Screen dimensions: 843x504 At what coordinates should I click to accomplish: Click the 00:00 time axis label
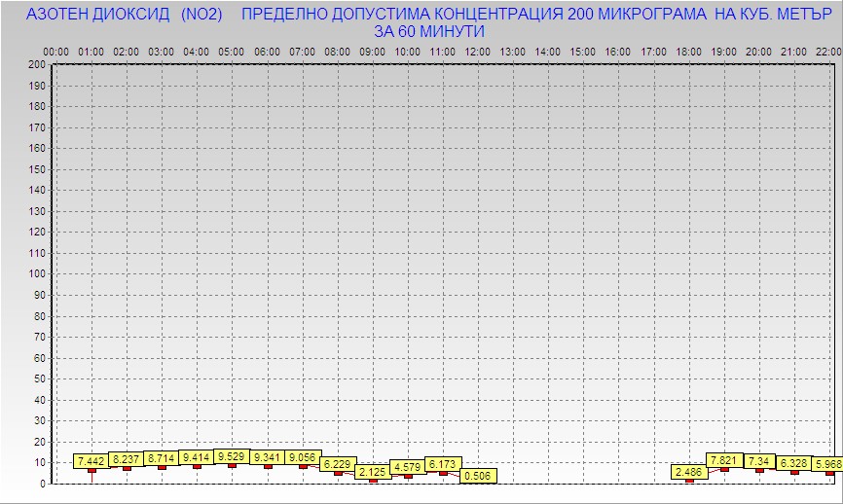click(55, 51)
